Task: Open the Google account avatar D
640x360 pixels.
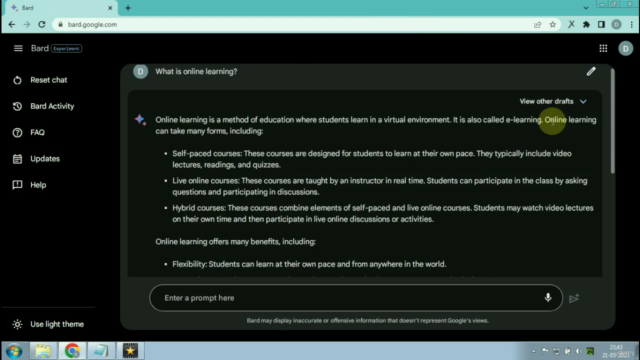Action: pyautogui.click(x=625, y=49)
